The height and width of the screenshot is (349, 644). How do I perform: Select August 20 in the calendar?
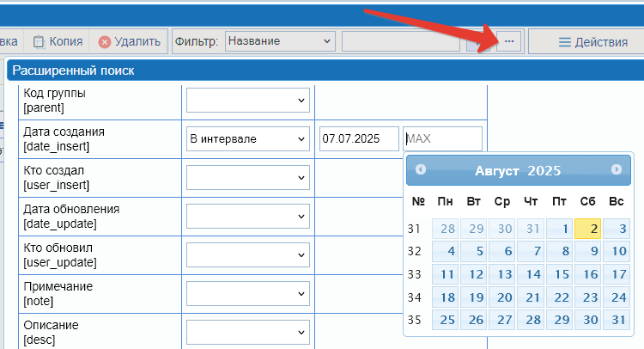tap(502, 297)
